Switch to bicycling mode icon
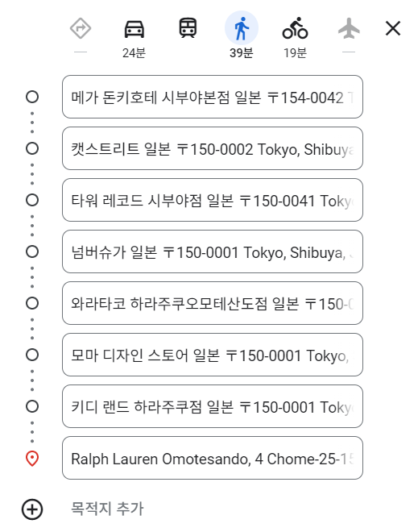 tap(295, 28)
